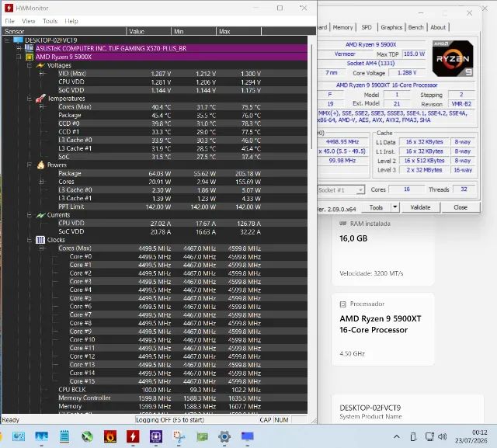Open the blue monitor taskbar icon
The width and height of the screenshot is (497, 448).
[x=247, y=436]
